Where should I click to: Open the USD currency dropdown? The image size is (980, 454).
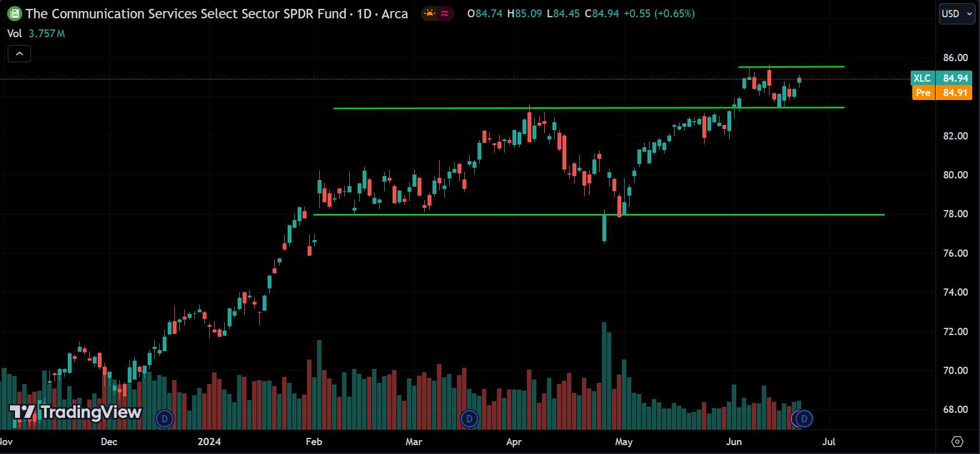[x=957, y=14]
